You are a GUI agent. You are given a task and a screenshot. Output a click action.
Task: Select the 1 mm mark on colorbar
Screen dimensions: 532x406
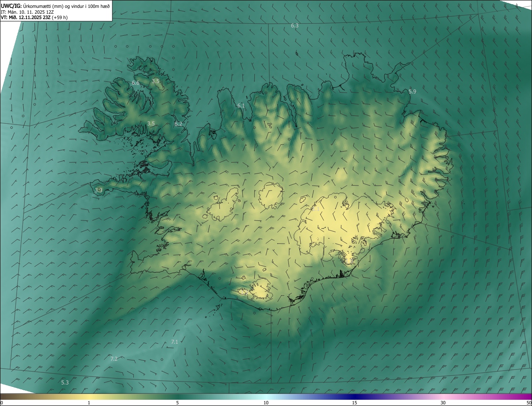point(89,403)
